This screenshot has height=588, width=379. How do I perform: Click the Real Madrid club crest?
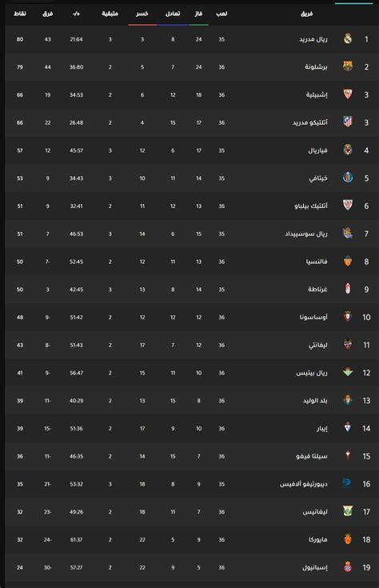click(348, 39)
